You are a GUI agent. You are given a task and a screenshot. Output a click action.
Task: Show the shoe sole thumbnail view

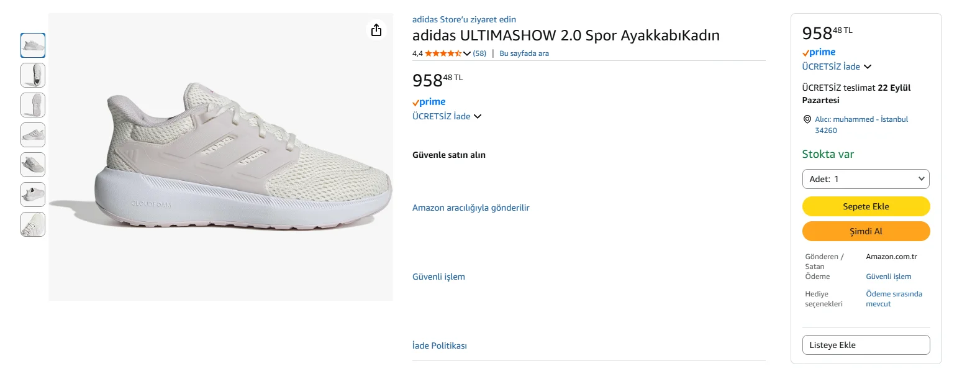[x=33, y=105]
